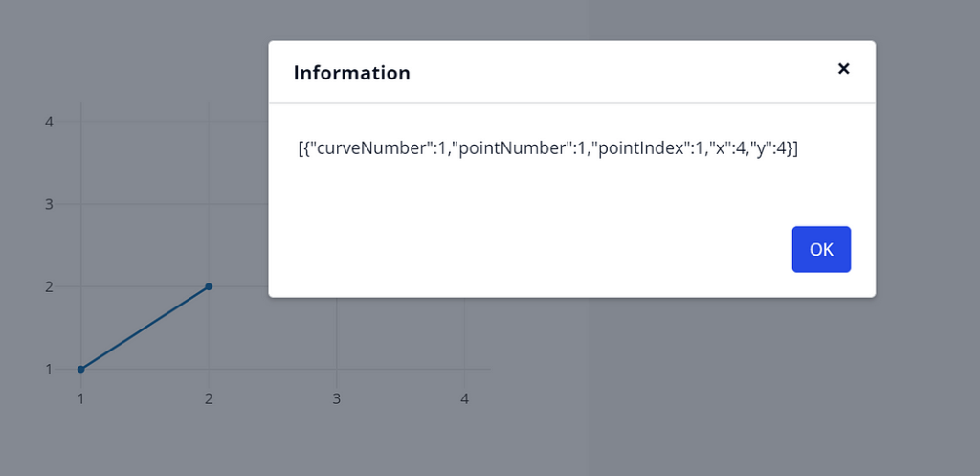This screenshot has height=476, width=980.
Task: Click the middle of the plotted line segment
Action: 145,328
